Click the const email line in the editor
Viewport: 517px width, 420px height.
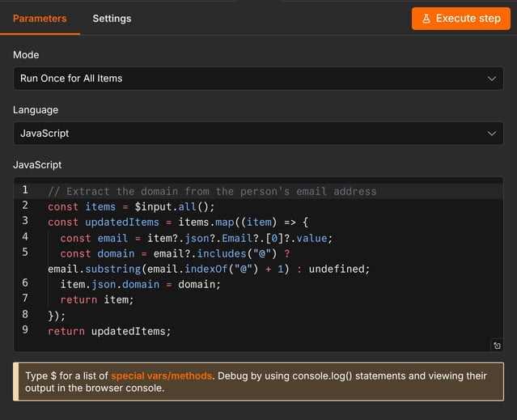click(196, 238)
